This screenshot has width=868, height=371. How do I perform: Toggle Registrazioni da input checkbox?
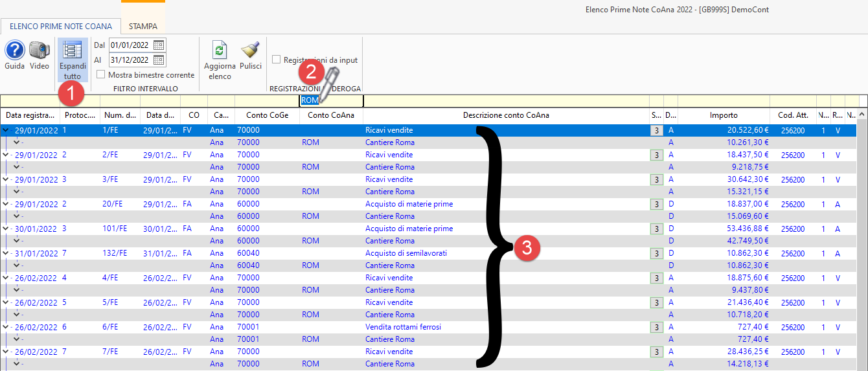point(277,60)
